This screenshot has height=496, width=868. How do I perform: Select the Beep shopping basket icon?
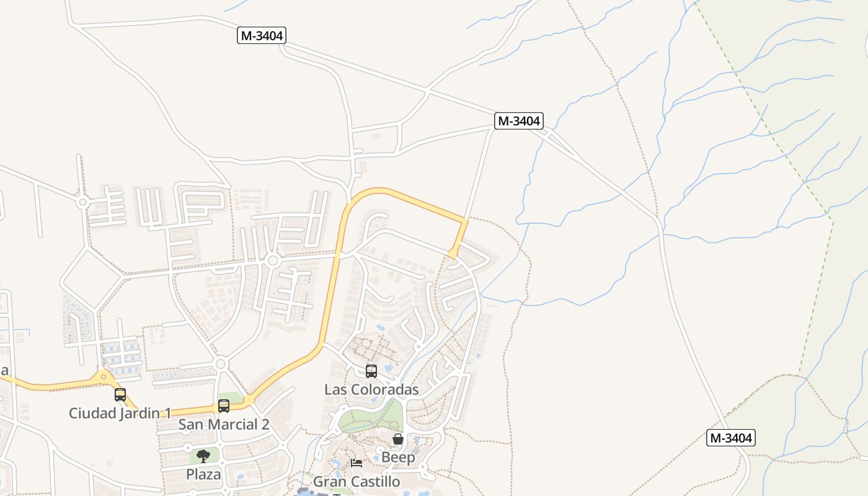click(x=398, y=439)
